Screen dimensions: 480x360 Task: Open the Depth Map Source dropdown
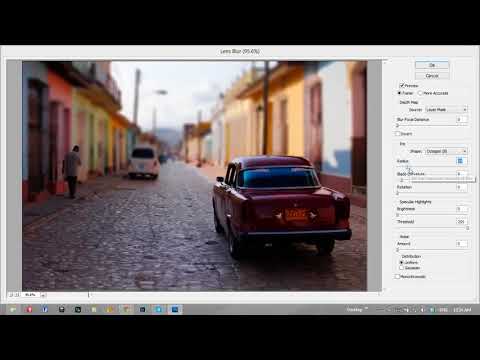pyautogui.click(x=446, y=109)
